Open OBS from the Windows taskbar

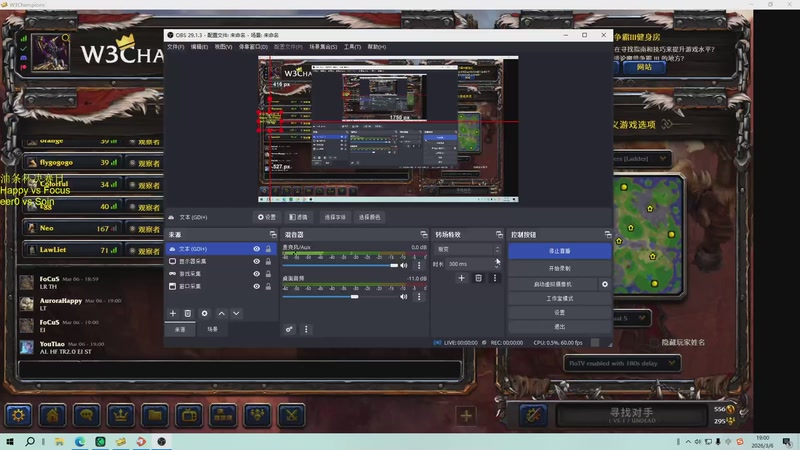161,442
